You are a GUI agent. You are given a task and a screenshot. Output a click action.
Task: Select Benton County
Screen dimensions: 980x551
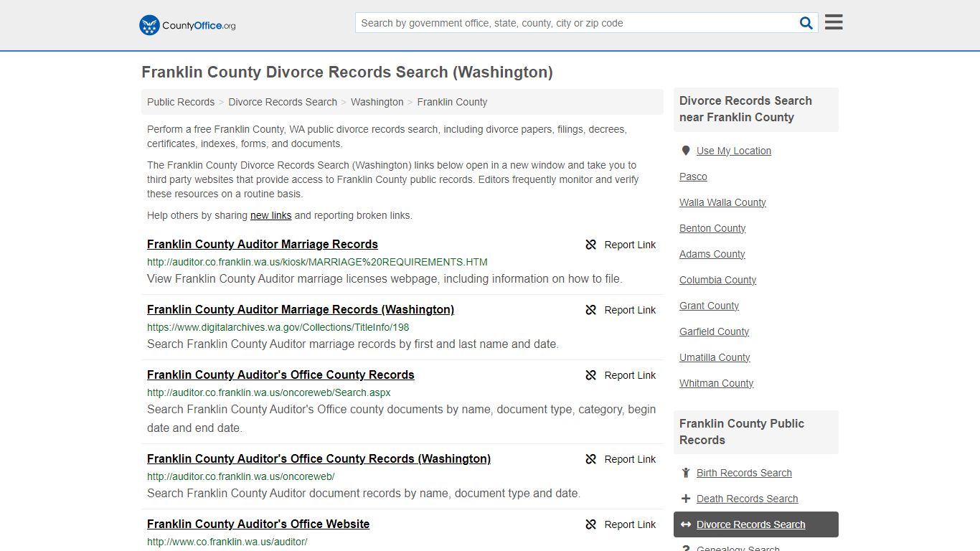[712, 228]
